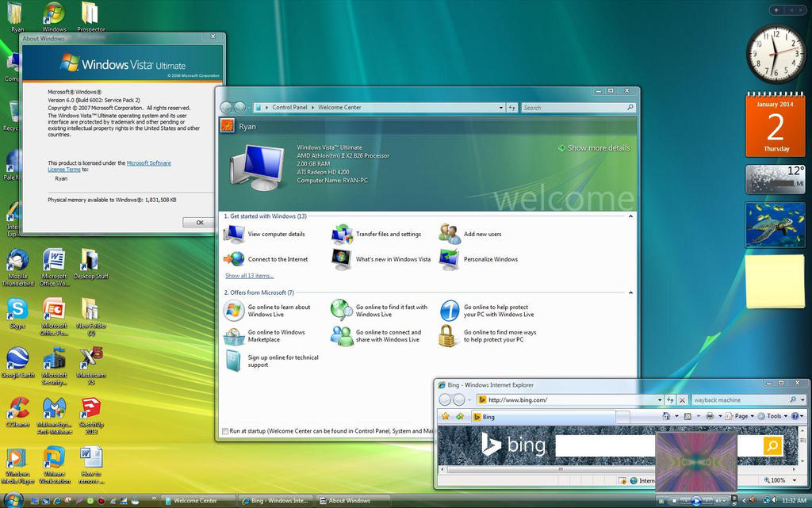The height and width of the screenshot is (508, 812).
Task: Click the IE Add to Favorites icon
Action: (x=460, y=416)
